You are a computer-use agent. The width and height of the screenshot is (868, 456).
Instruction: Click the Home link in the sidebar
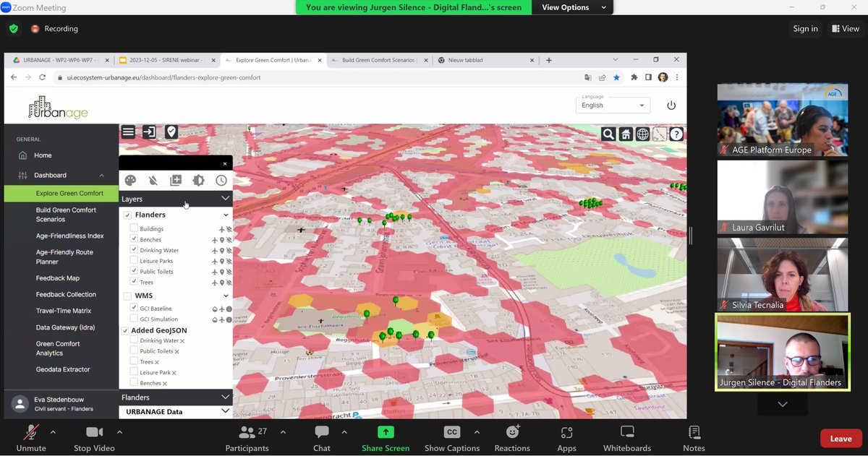[43, 155]
